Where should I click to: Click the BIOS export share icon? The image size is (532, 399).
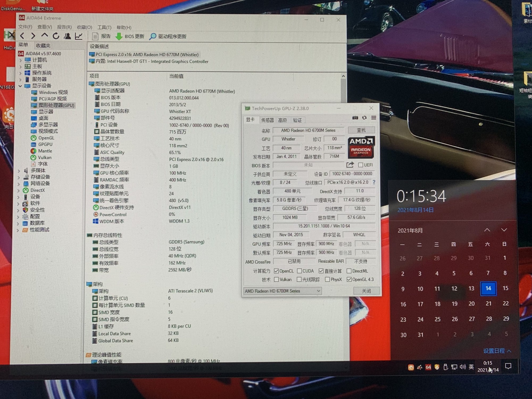pos(350,165)
